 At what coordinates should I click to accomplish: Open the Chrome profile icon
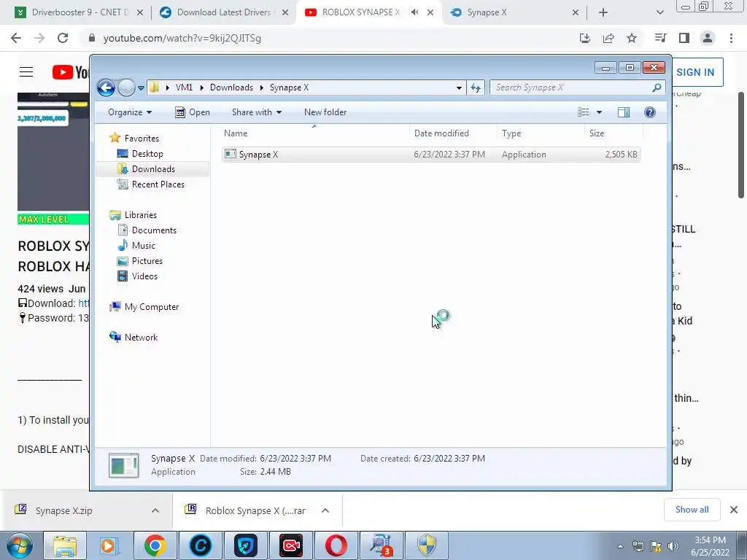coord(708,38)
